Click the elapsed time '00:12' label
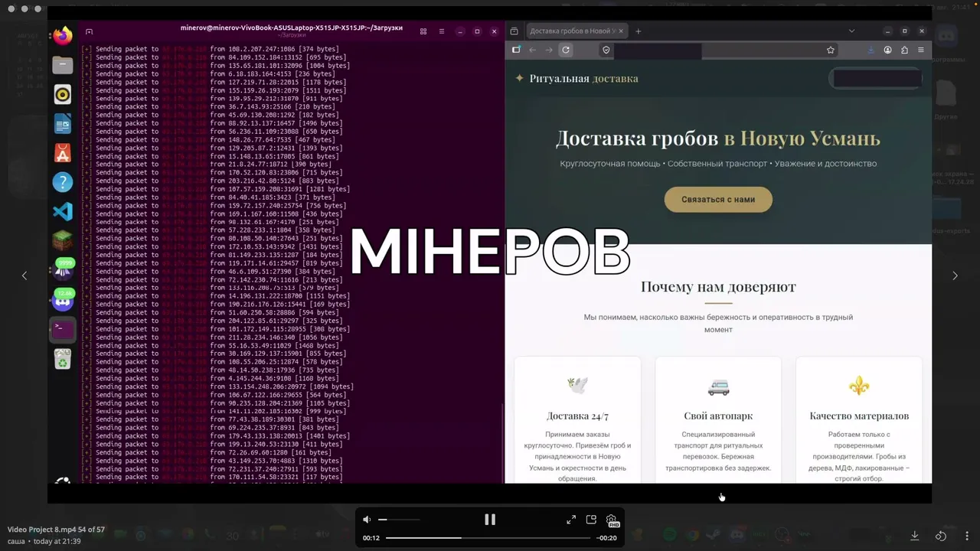This screenshot has width=980, height=551. [x=371, y=538]
